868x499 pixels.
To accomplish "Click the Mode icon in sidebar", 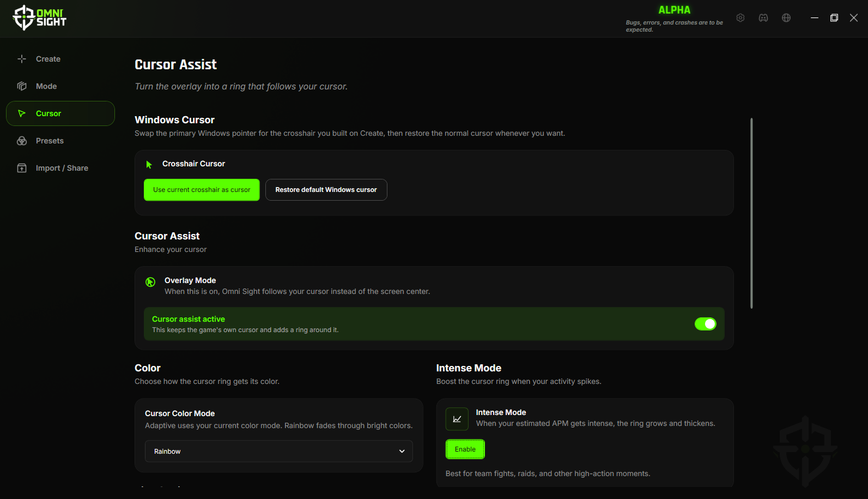I will click(22, 86).
